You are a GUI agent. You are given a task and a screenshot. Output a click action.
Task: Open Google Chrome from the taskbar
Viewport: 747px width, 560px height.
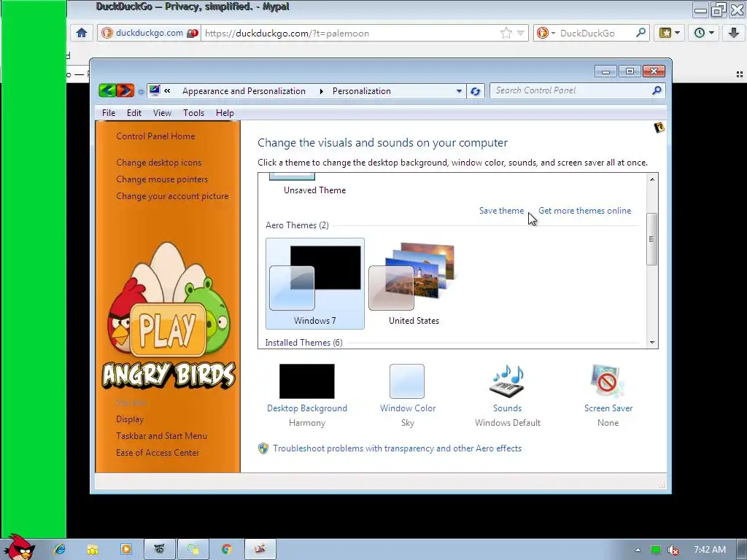(227, 549)
